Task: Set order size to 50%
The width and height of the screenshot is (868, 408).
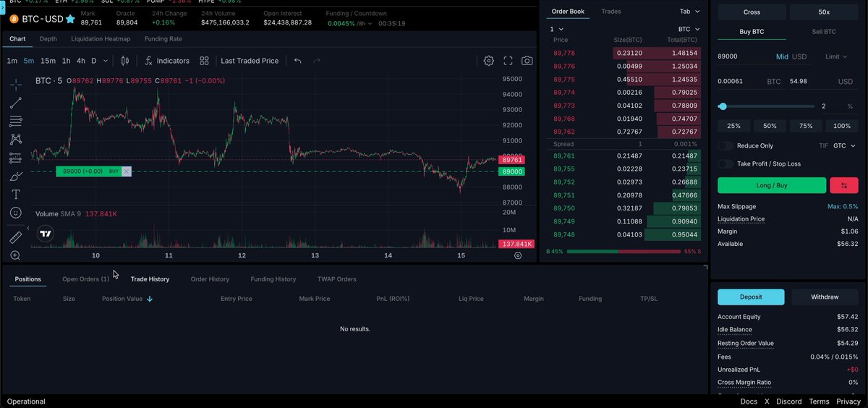Action: click(770, 126)
